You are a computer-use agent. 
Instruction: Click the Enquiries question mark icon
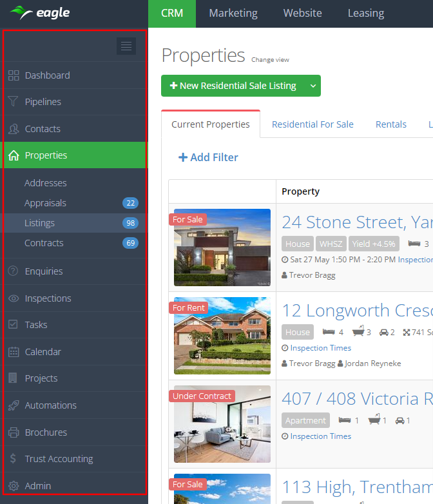(14, 271)
